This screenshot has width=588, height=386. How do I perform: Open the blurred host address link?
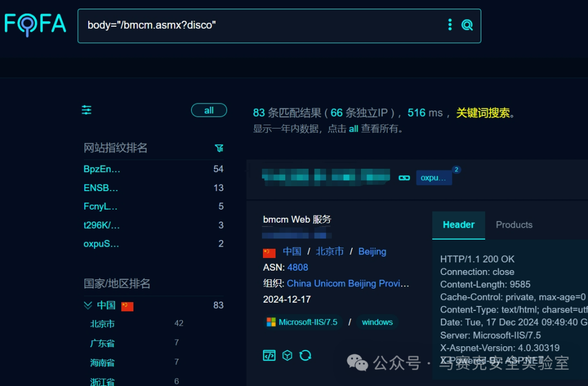[x=326, y=177]
